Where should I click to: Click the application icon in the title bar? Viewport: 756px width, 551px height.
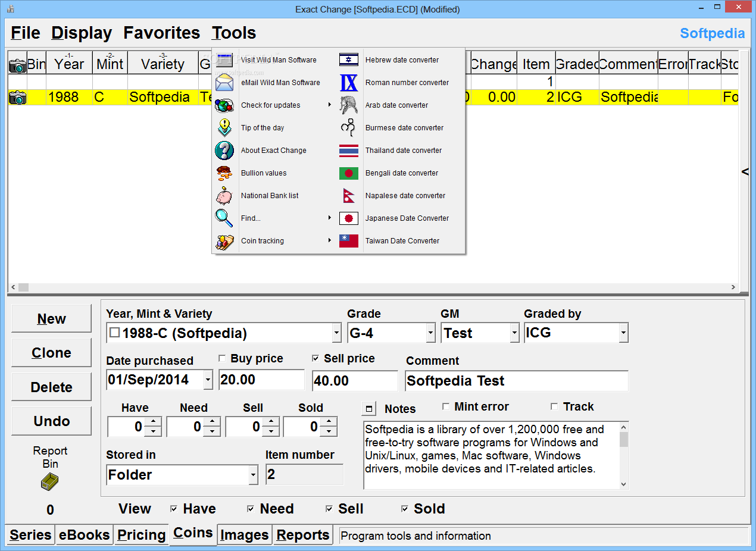tap(10, 9)
